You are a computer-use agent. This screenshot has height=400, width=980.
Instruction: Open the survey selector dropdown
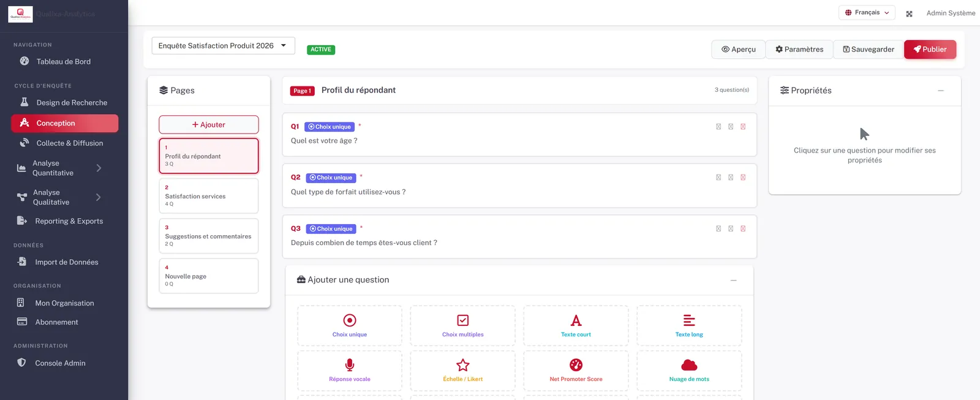coord(223,46)
